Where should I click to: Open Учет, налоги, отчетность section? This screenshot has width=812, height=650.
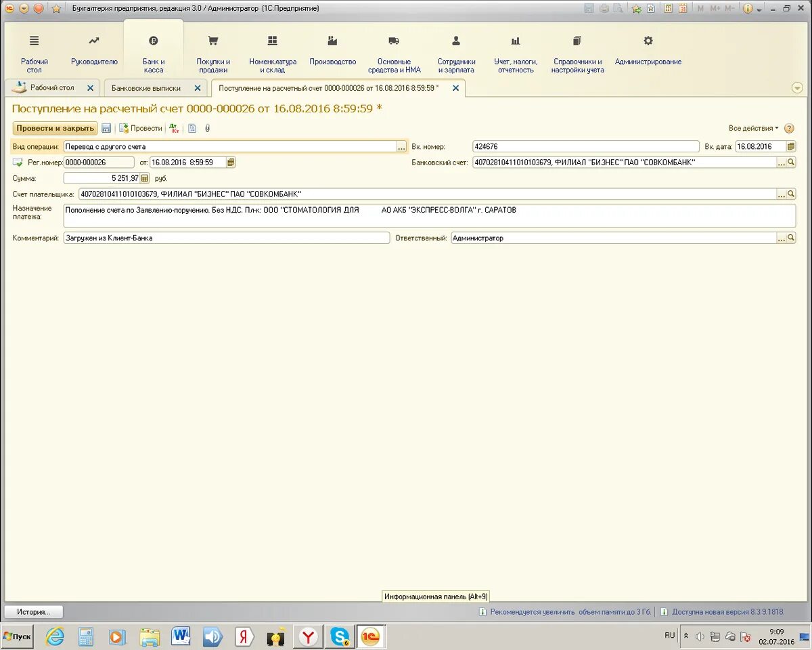coord(516,53)
